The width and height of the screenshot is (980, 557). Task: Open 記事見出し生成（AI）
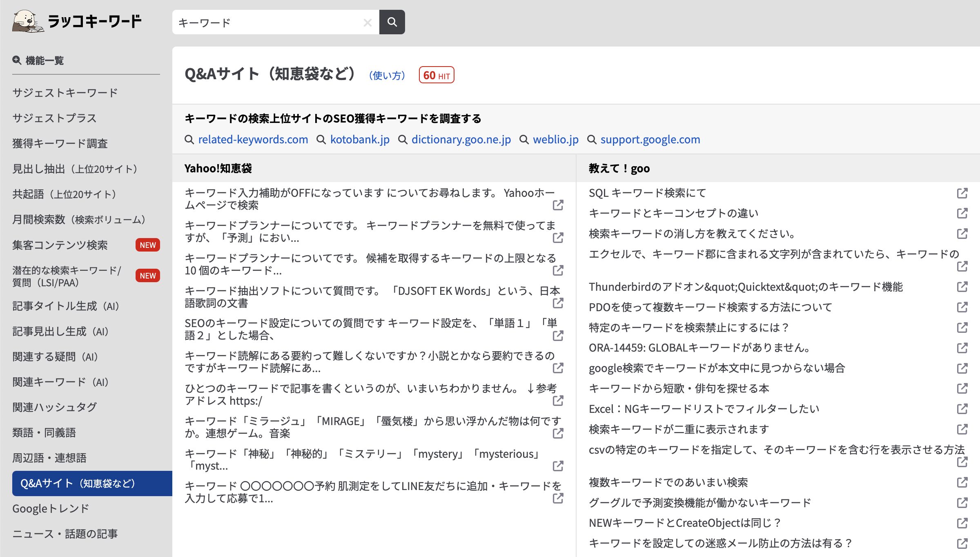(62, 331)
